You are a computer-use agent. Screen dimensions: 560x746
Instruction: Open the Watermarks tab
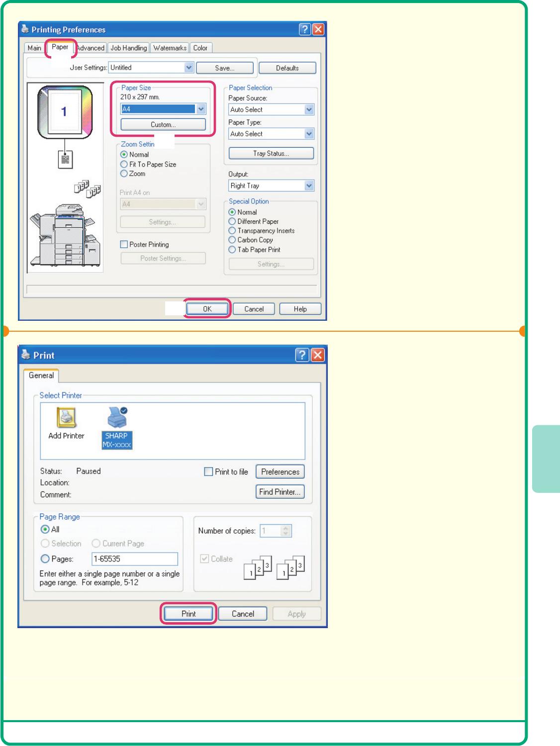point(170,48)
